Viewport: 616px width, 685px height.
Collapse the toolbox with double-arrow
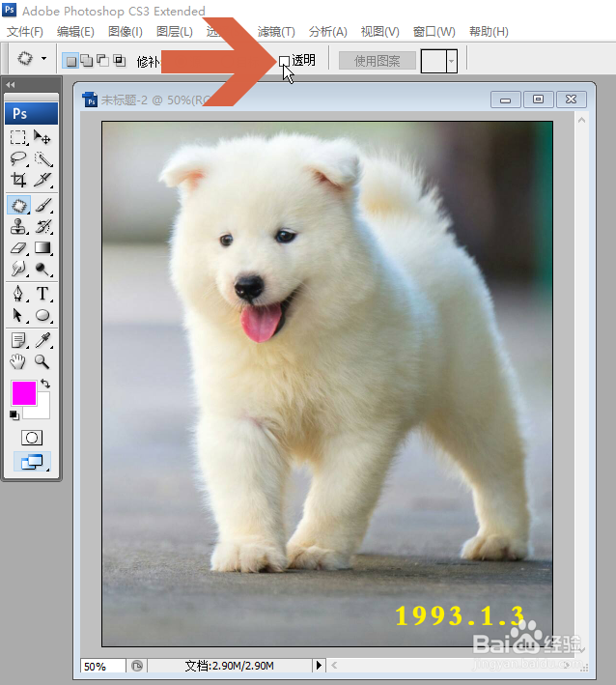(11, 85)
